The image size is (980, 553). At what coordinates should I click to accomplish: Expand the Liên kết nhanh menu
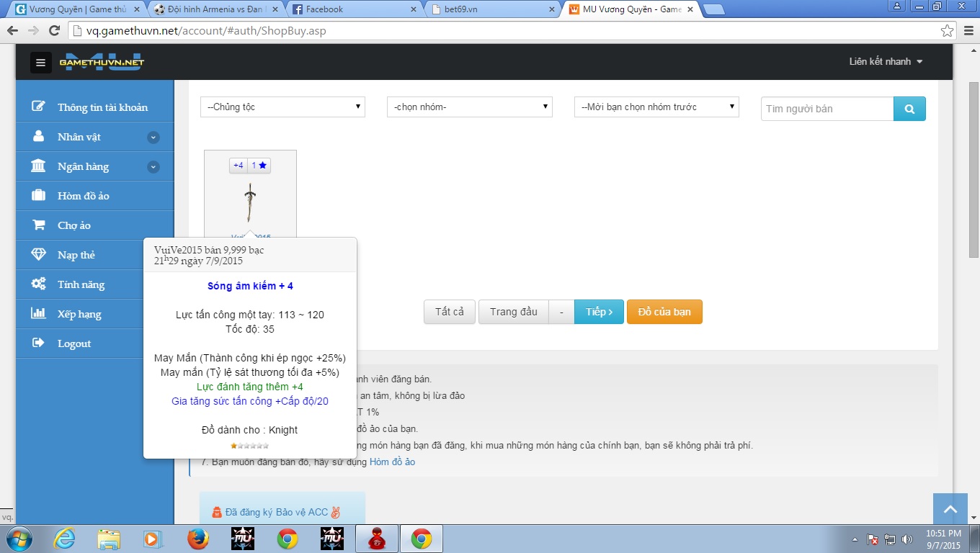pos(886,62)
